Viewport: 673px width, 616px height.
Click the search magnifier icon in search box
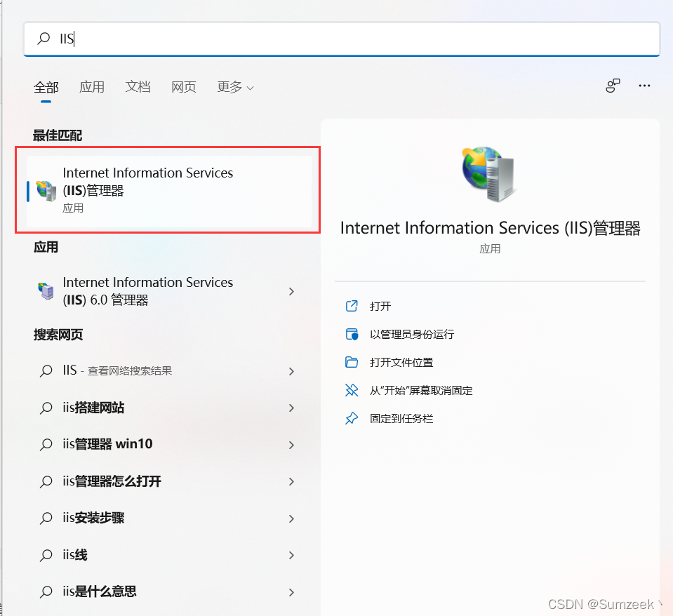[x=44, y=39]
